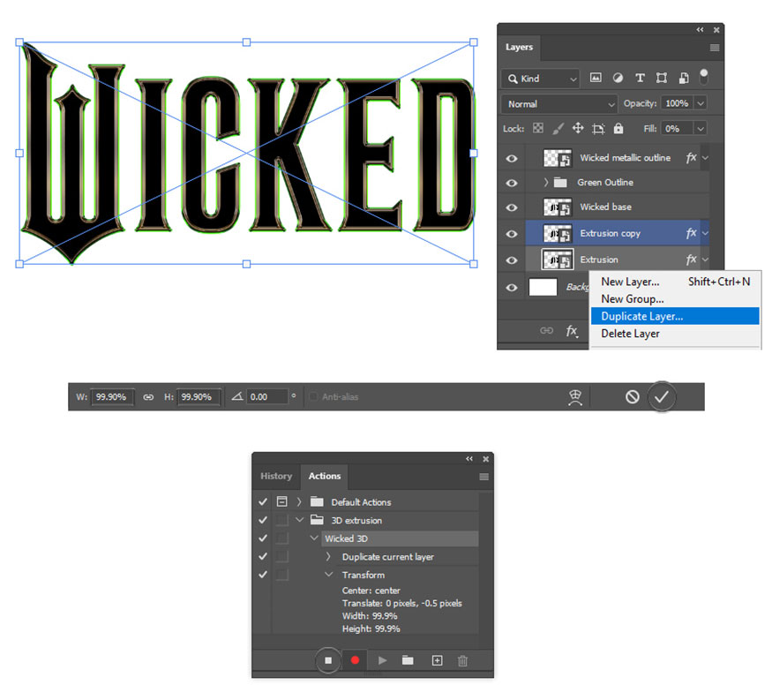Viewport: 772px width, 700px height.
Task: Click height percentage field
Action: [198, 397]
